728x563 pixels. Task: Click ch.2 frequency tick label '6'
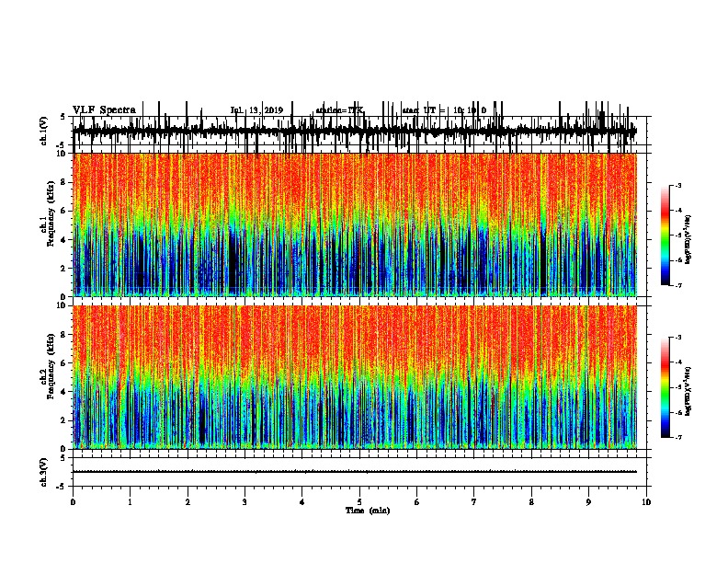click(64, 363)
